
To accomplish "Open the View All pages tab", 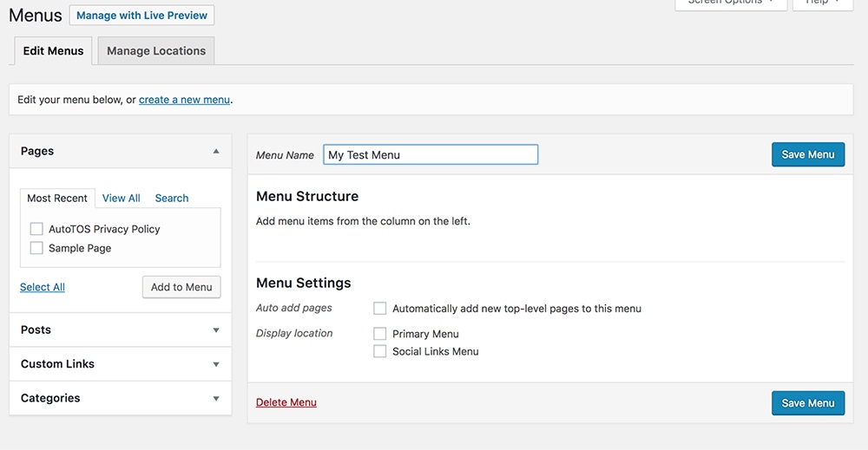I will point(121,198).
